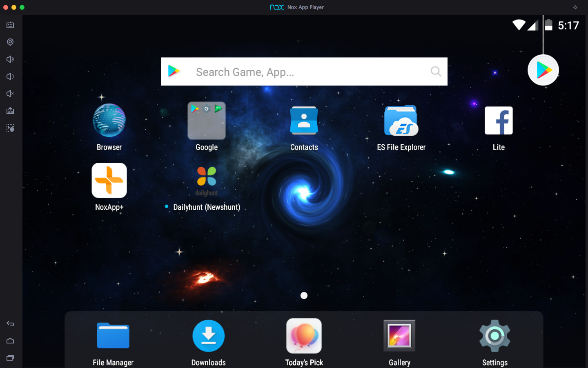Open Nox settings gear in title bar
The width and height of the screenshot is (588, 368).
click(575, 7)
